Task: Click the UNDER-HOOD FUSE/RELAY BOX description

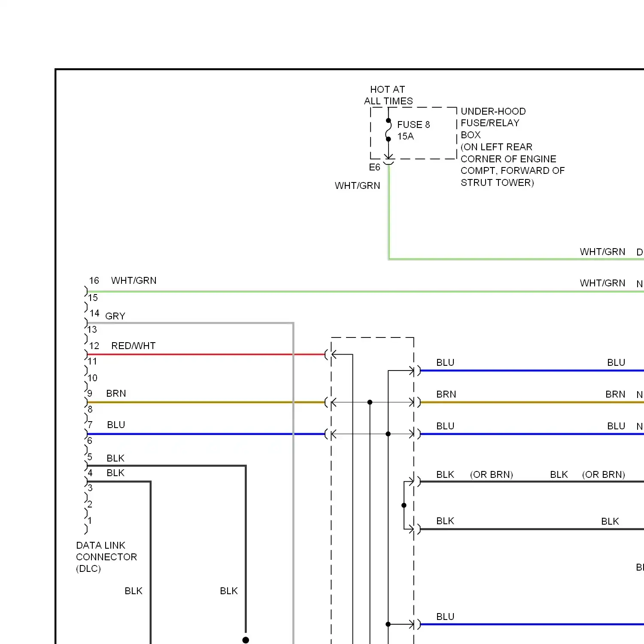Action: point(513,147)
